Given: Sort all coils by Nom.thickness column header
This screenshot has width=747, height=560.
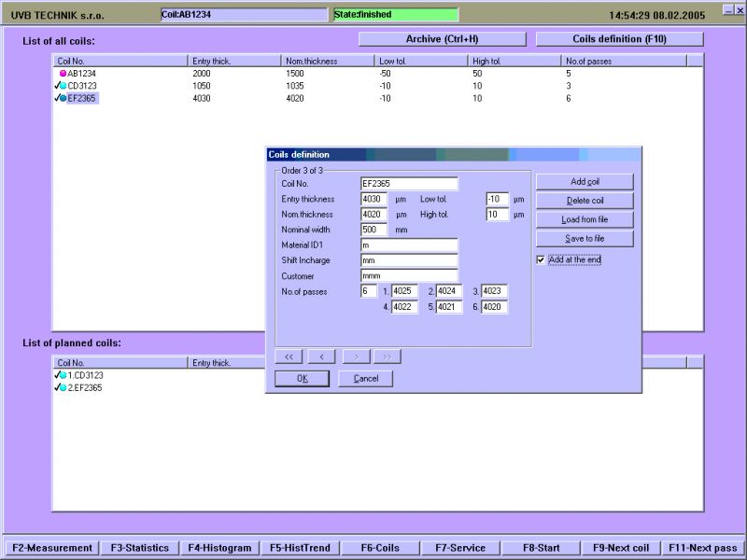Looking at the screenshot, I should (x=327, y=61).
